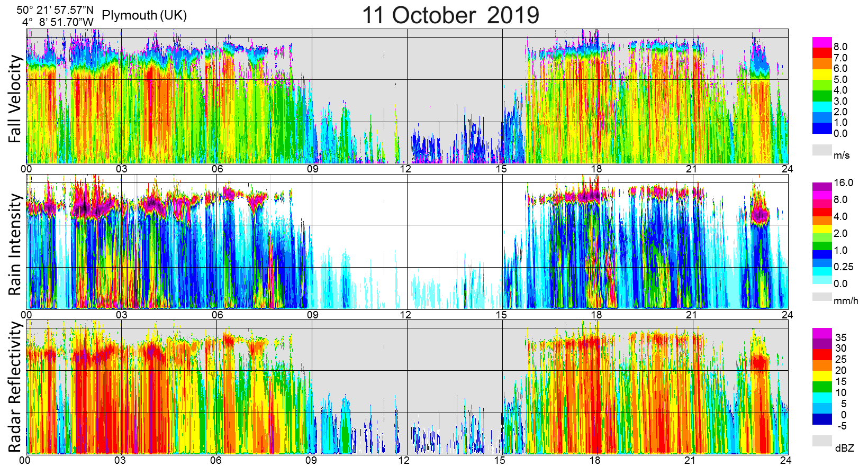Image resolution: width=868 pixels, height=476 pixels.
Task: Click the grey dBZ swatch in Reflectivity legend
Action: pyautogui.click(x=822, y=441)
